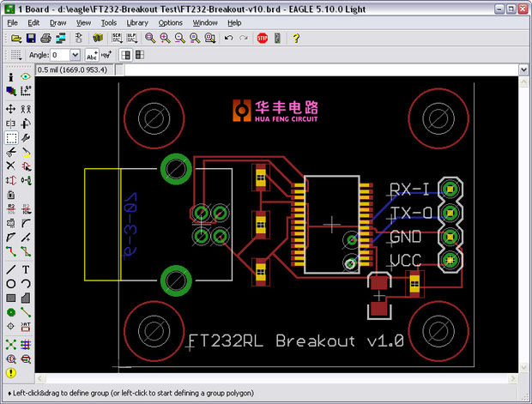
Task: Select the Ratsnest tool
Action: pos(11,345)
